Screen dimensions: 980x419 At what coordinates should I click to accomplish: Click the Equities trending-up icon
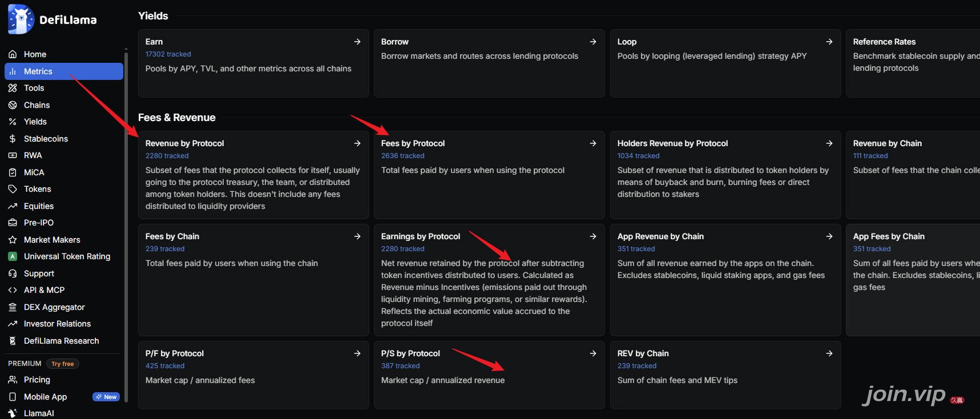(13, 206)
